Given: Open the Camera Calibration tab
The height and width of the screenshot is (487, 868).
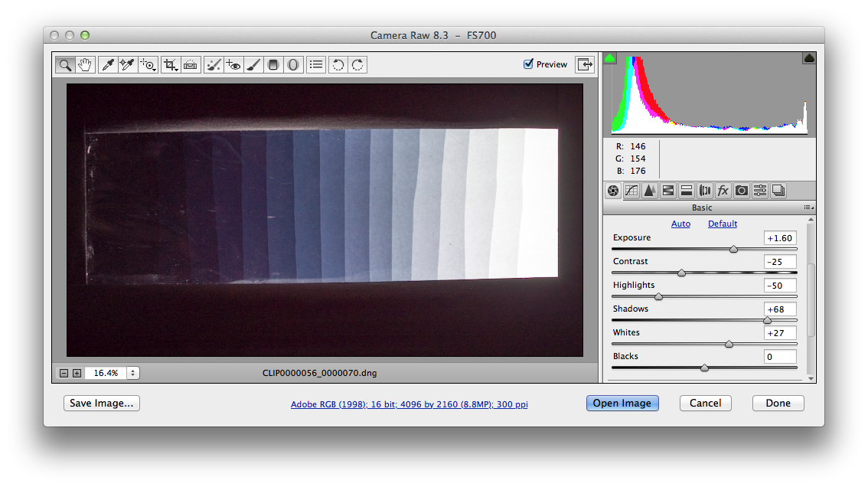Looking at the screenshot, I should [x=741, y=191].
